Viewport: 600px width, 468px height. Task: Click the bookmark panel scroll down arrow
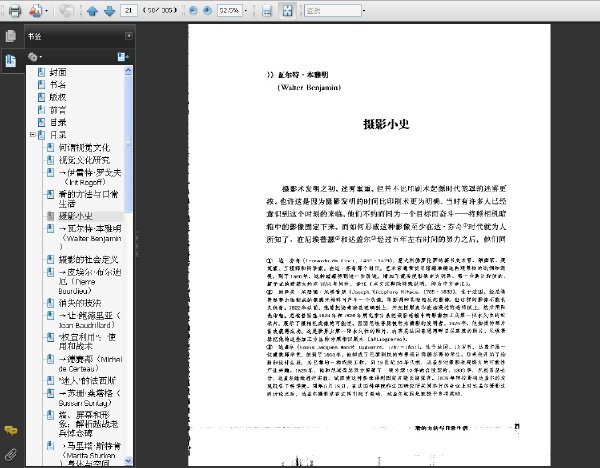128,461
